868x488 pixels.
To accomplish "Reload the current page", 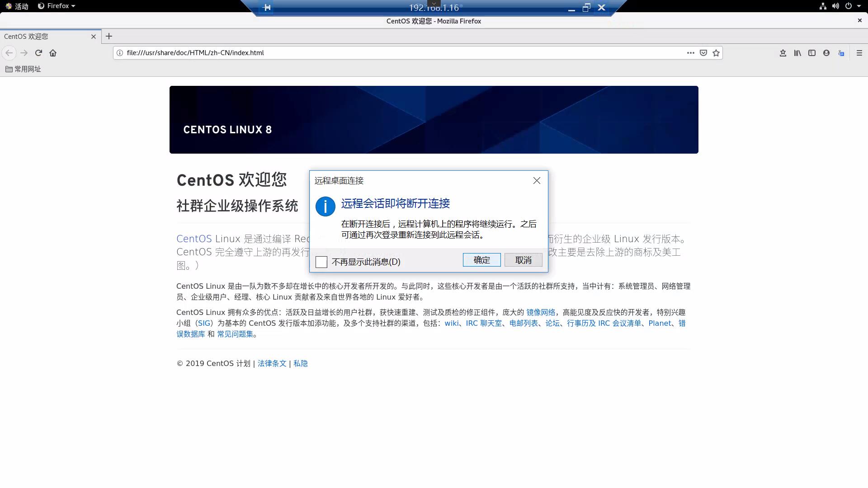I will click(x=38, y=53).
